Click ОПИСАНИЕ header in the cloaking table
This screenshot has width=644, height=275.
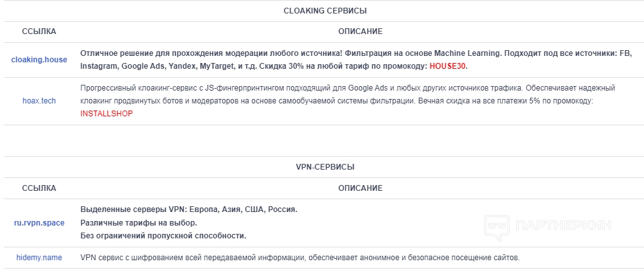pos(361,31)
